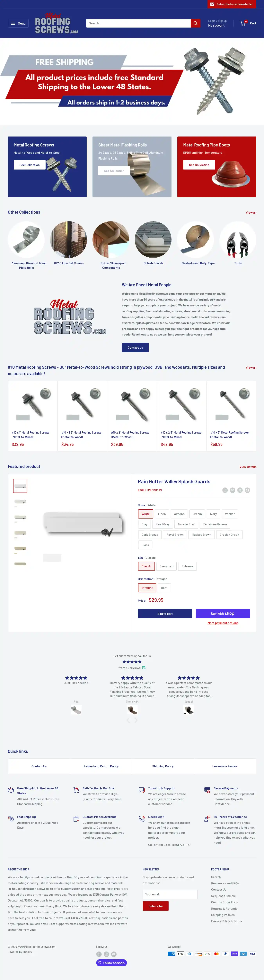The height and width of the screenshot is (980, 264).
Task: Click Subscribe to our Newsletter expander
Action: [231, 4]
